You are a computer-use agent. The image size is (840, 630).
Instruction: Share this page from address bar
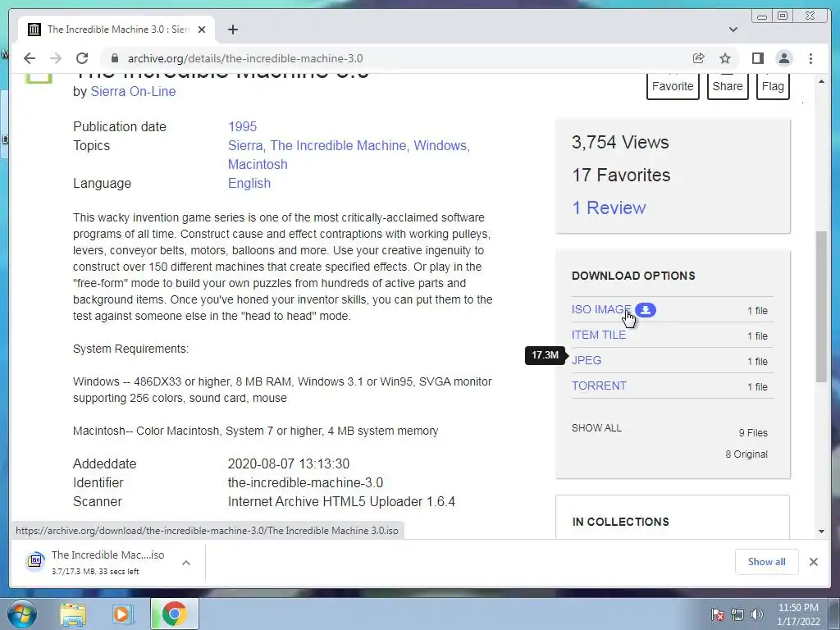click(x=699, y=58)
